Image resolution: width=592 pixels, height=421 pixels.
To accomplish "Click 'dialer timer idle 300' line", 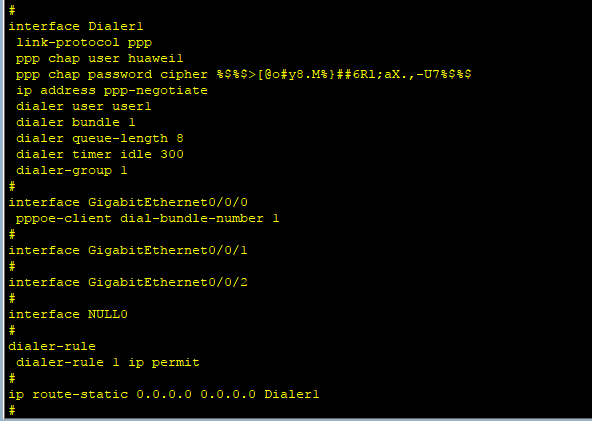I will (x=100, y=154).
